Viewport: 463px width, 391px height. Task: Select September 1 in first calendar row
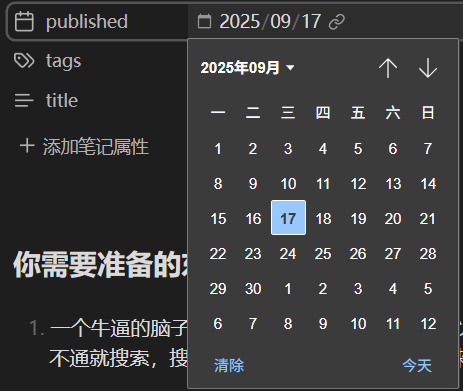pos(218,149)
